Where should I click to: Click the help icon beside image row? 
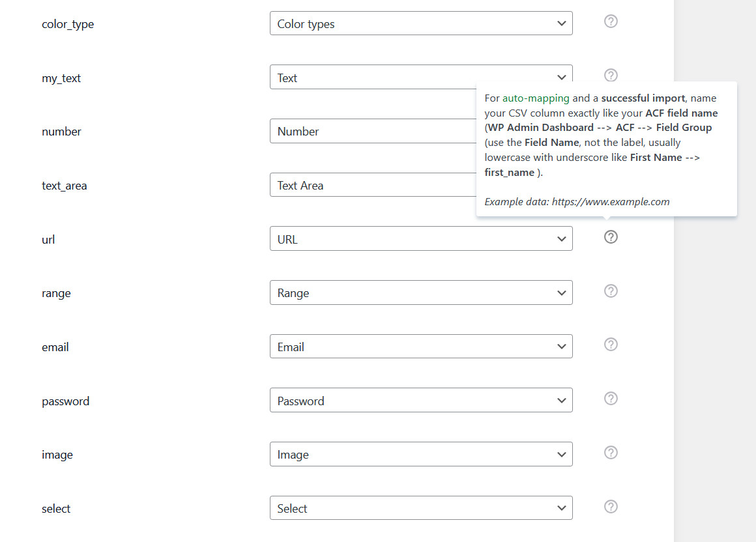[x=611, y=453]
